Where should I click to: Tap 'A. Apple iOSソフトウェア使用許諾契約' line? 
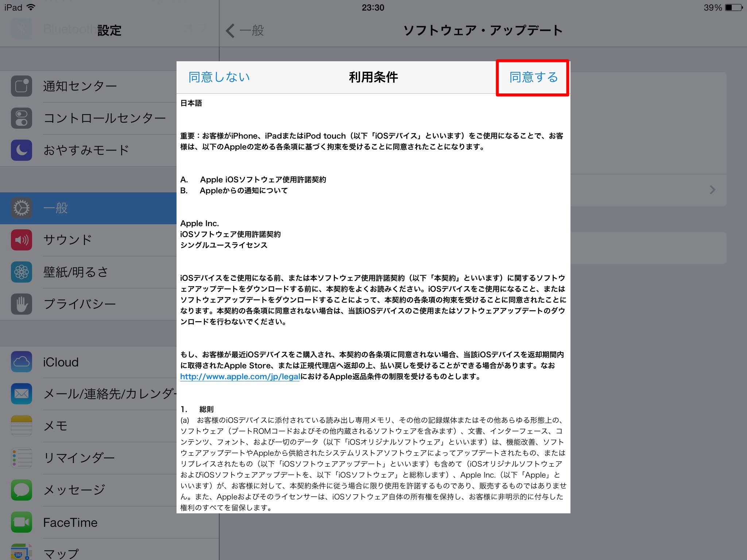253,180
